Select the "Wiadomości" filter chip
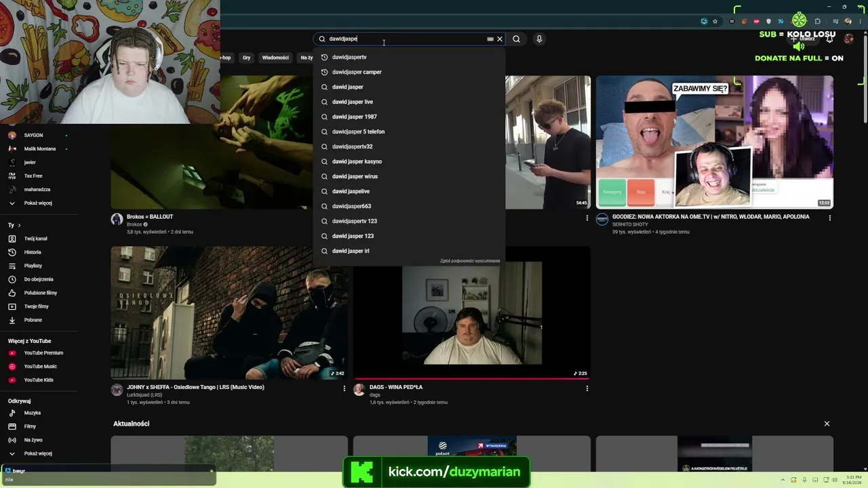The width and height of the screenshot is (868, 488). 275,58
